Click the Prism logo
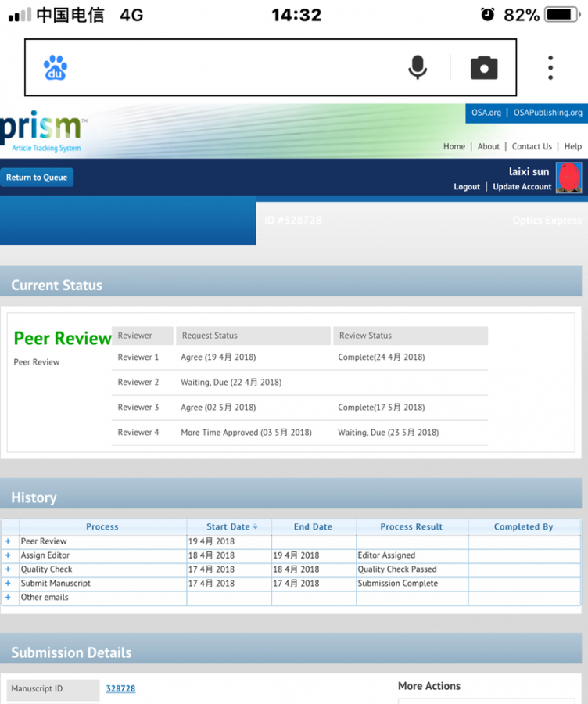588x704 pixels. (44, 131)
